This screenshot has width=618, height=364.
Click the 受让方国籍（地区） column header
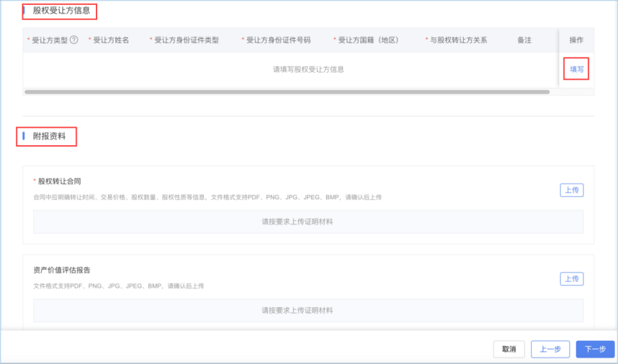pos(368,40)
